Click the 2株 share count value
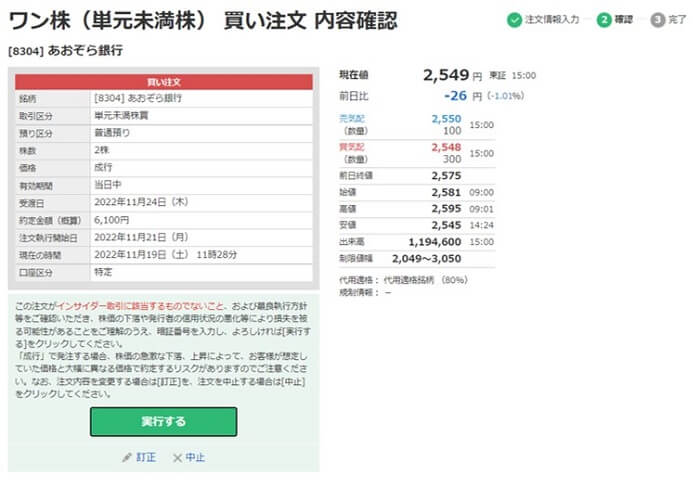The image size is (700, 487). click(101, 150)
